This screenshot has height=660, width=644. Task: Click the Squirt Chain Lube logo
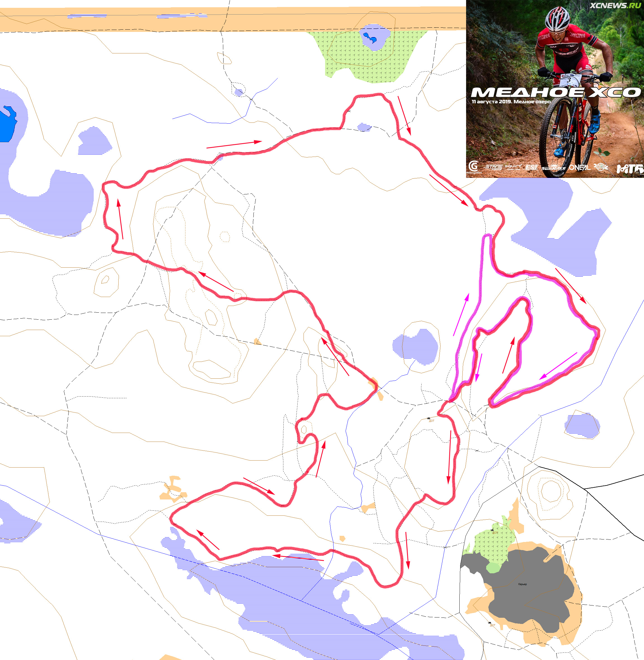click(513, 167)
